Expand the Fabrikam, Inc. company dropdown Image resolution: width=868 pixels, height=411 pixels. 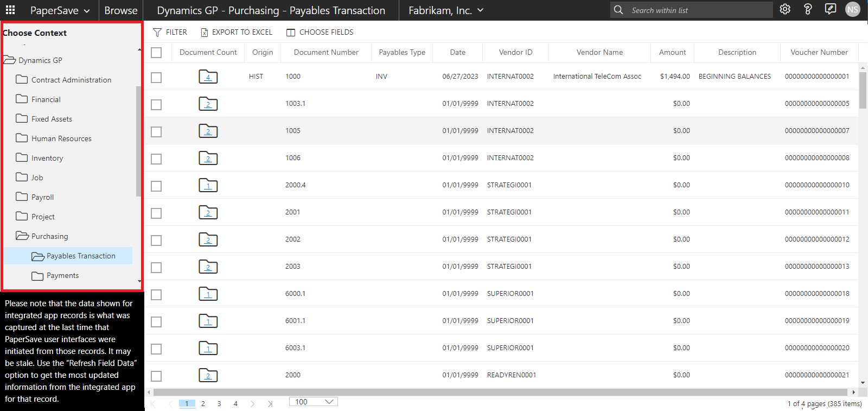click(445, 10)
